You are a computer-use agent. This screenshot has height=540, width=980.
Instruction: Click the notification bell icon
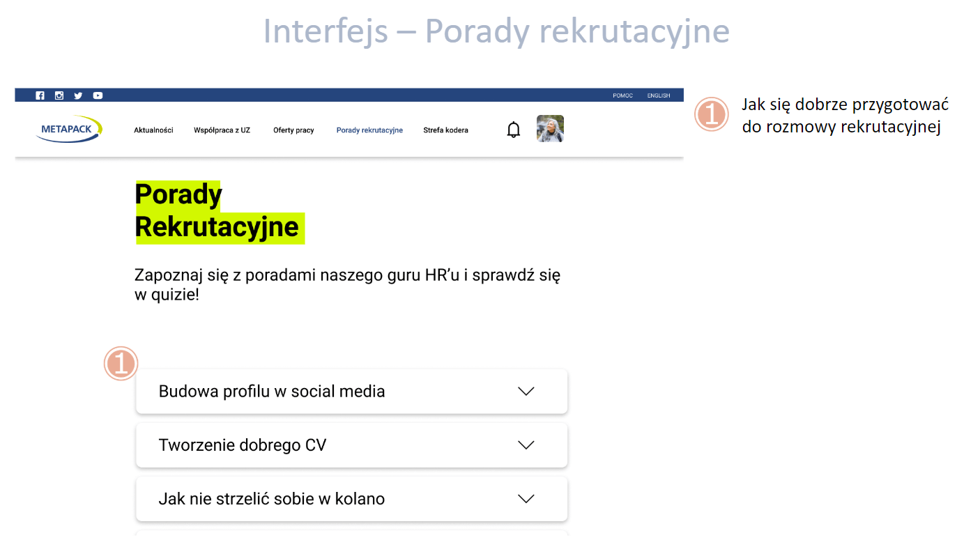point(514,130)
